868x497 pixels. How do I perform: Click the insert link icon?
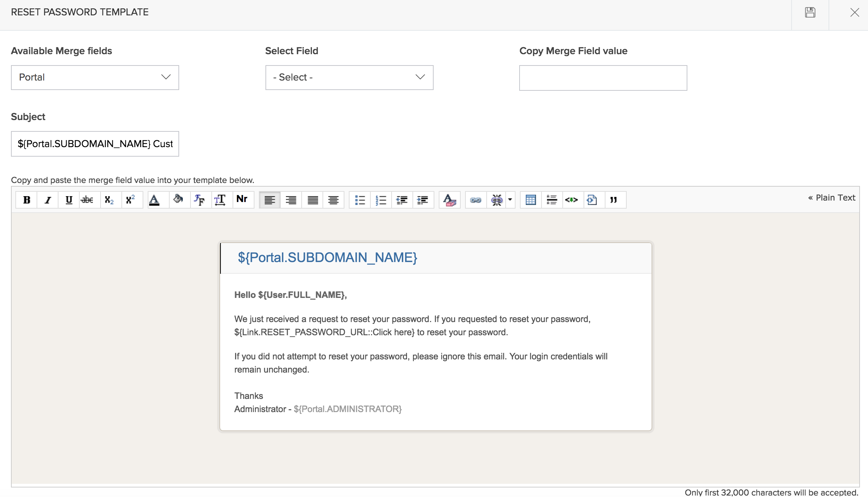[x=475, y=200]
